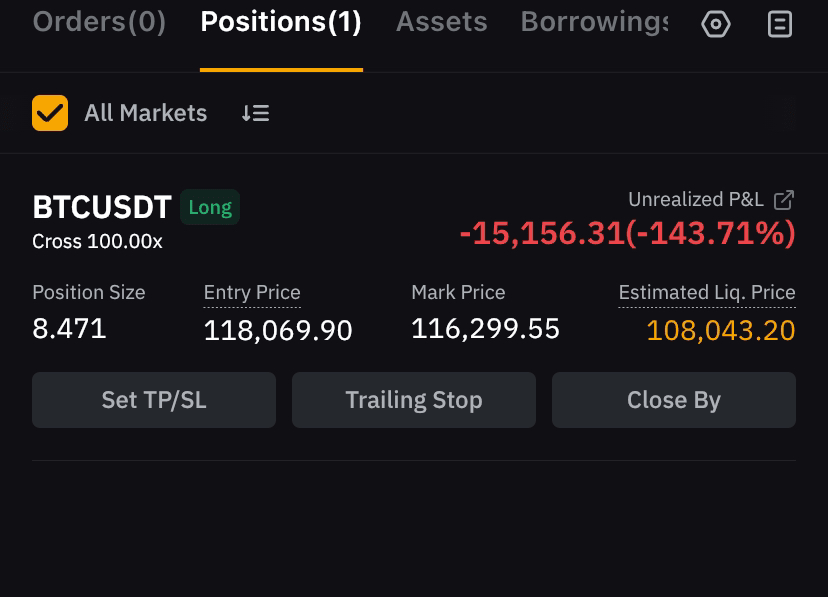Click the sort positions icon

tap(256, 113)
